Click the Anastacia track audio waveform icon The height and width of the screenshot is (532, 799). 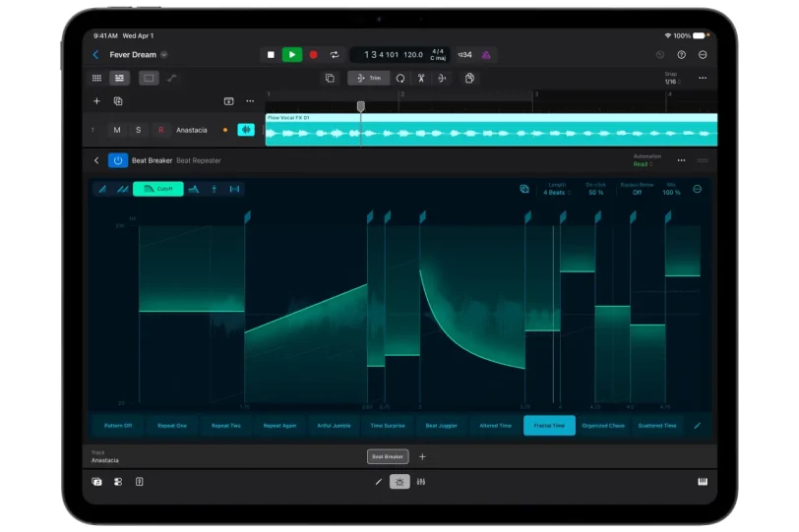click(x=246, y=130)
